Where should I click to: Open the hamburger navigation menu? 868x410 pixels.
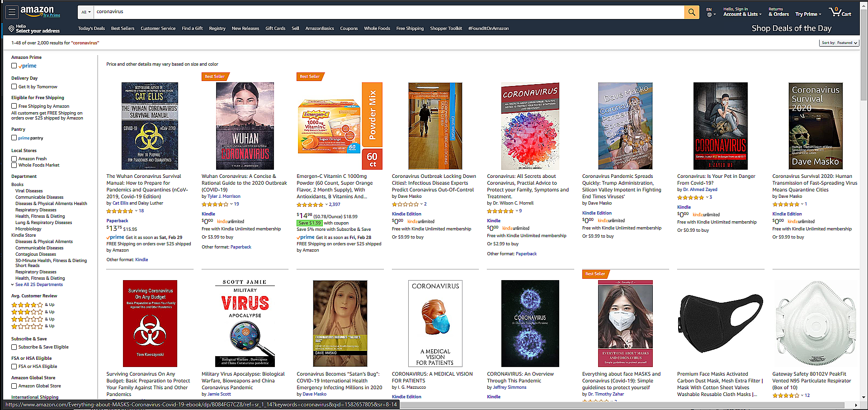(x=12, y=12)
